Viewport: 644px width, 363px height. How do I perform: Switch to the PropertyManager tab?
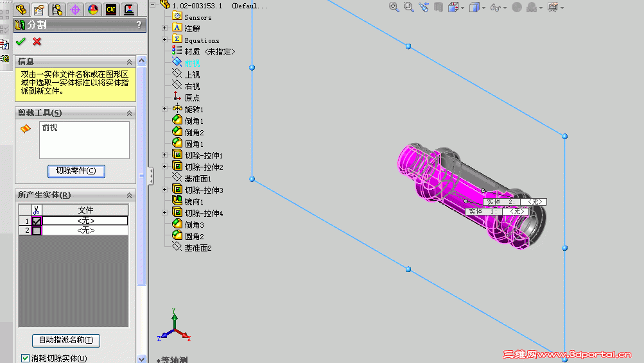pyautogui.click(x=39, y=10)
